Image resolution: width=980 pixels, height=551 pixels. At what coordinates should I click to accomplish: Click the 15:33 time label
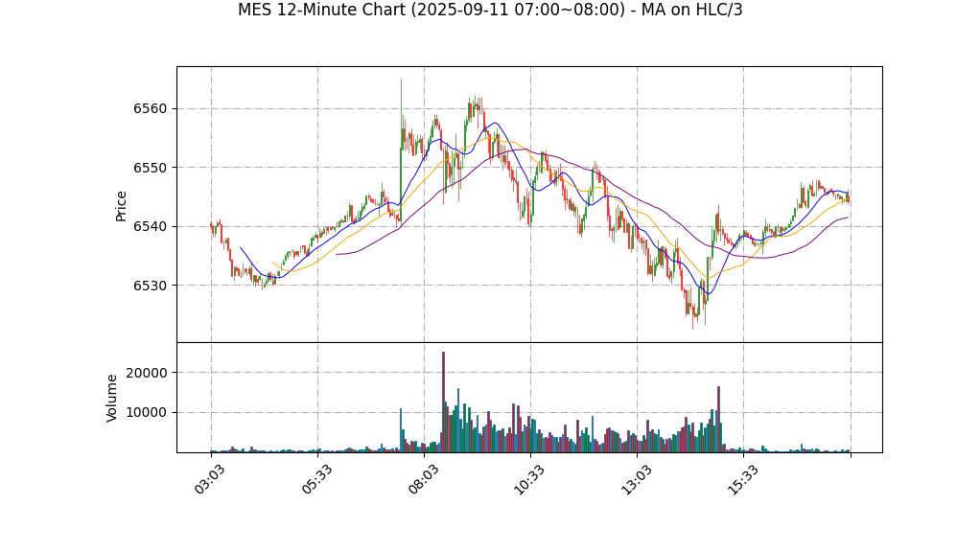click(741, 480)
